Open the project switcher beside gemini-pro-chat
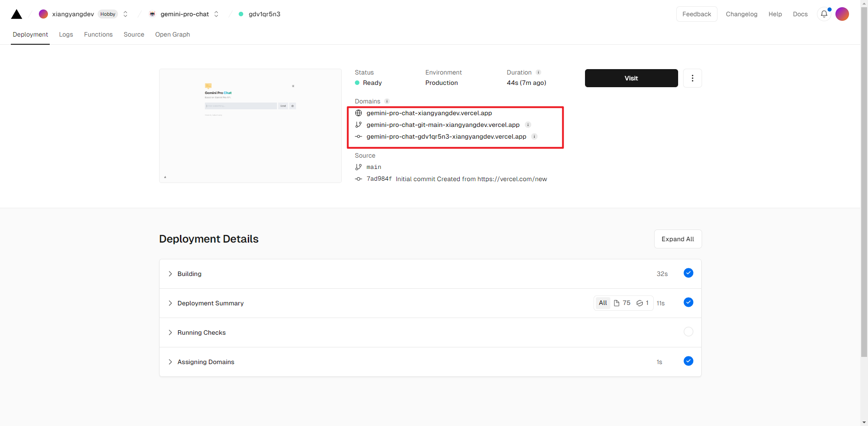Image resolution: width=868 pixels, height=426 pixels. 217,14
